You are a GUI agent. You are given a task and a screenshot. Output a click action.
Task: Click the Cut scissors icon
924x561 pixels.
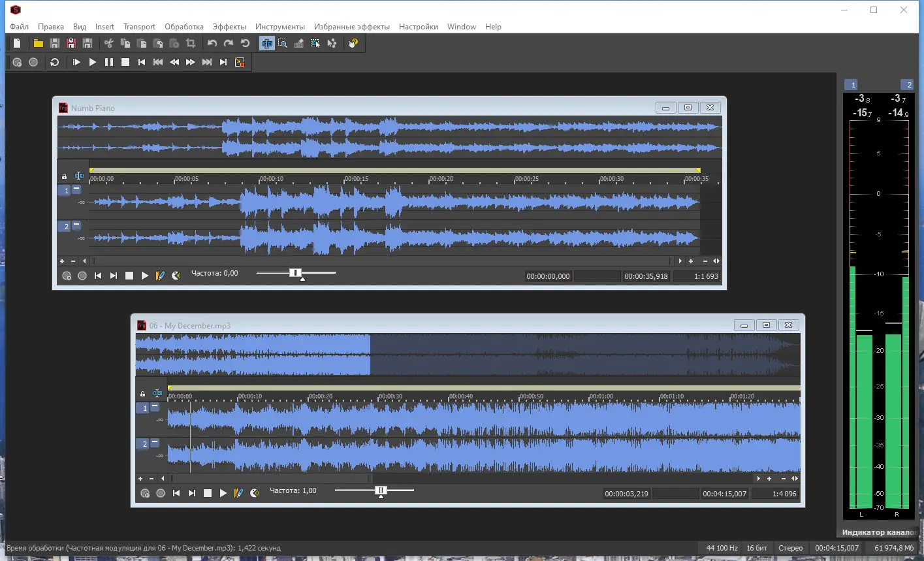click(x=109, y=43)
